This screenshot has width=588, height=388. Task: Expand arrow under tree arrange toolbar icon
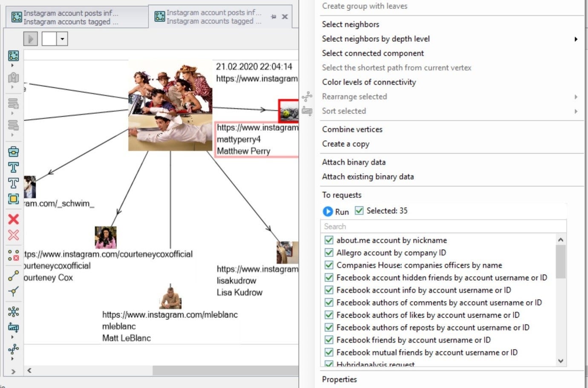click(x=12, y=359)
